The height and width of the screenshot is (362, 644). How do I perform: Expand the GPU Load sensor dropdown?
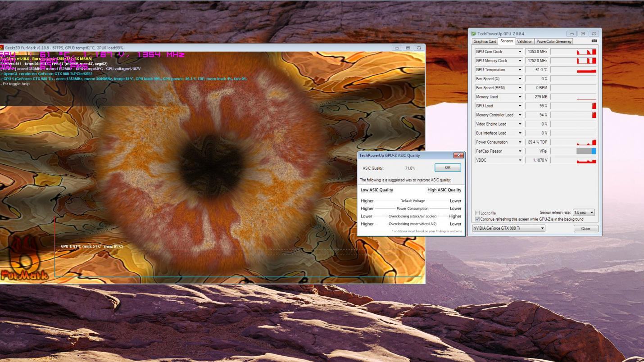520,106
